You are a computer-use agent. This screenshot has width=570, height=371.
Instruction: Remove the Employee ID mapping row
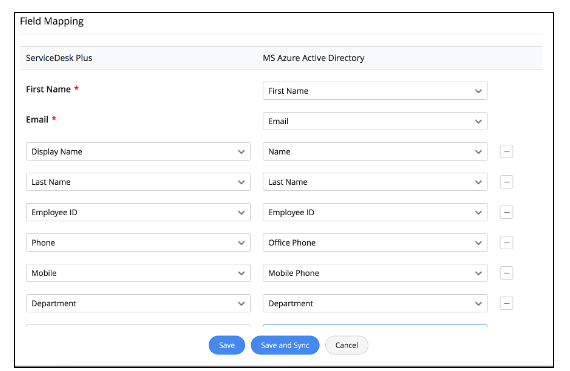coord(506,212)
